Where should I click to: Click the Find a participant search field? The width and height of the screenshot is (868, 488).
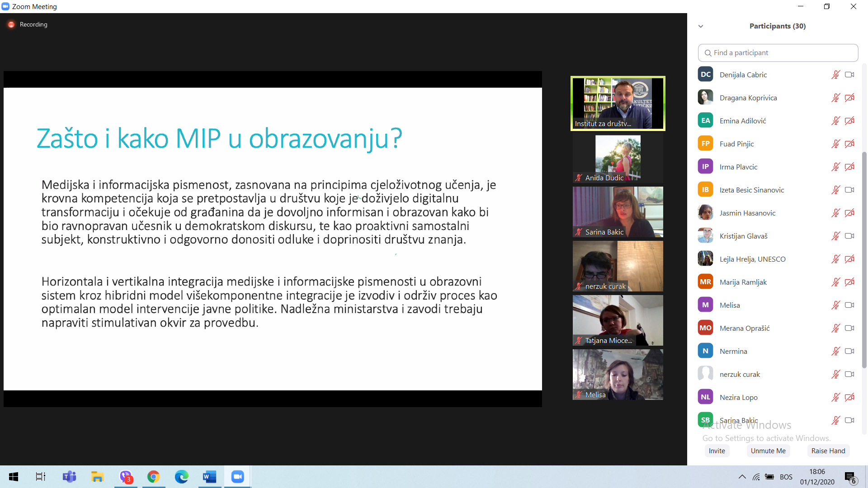[778, 53]
